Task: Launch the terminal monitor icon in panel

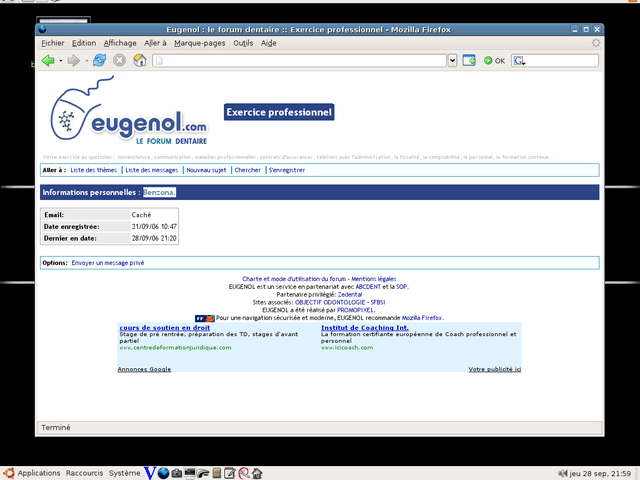Action: point(190,473)
